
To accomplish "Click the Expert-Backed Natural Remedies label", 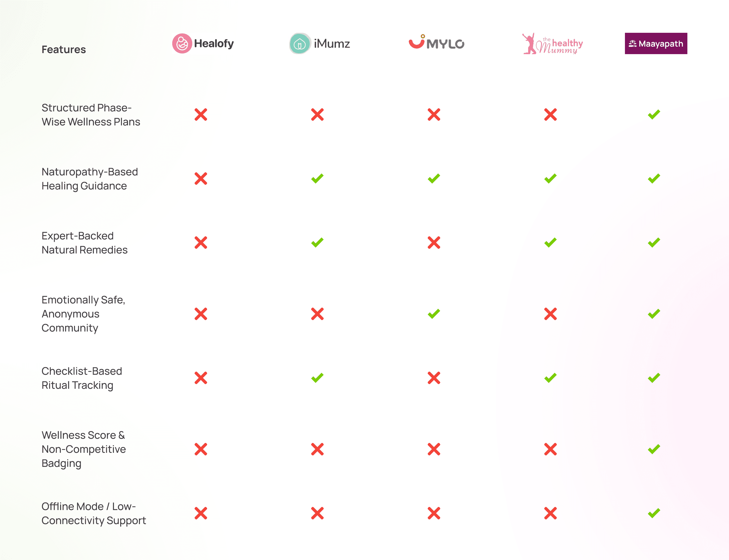I will point(85,243).
